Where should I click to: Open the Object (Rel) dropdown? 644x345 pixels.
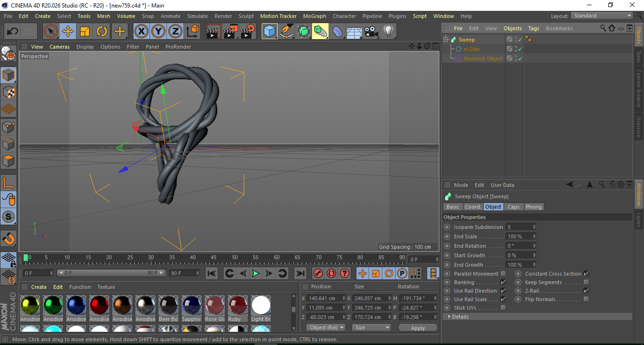pyautogui.click(x=326, y=328)
